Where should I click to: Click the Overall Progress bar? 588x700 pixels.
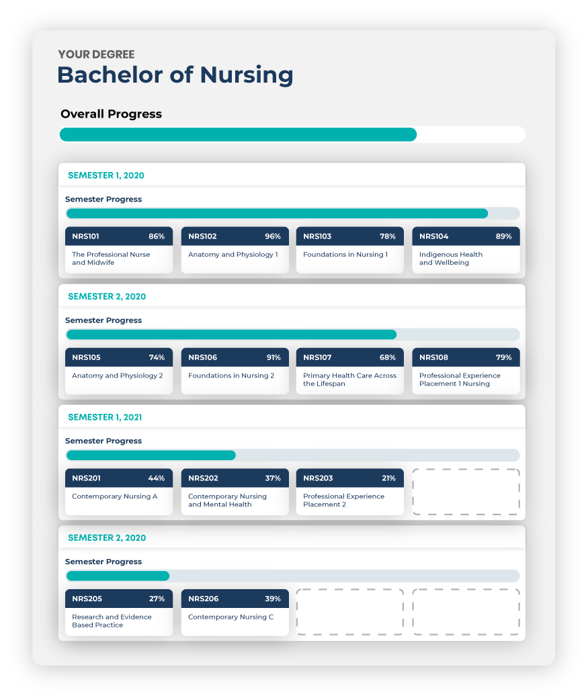pos(292,134)
